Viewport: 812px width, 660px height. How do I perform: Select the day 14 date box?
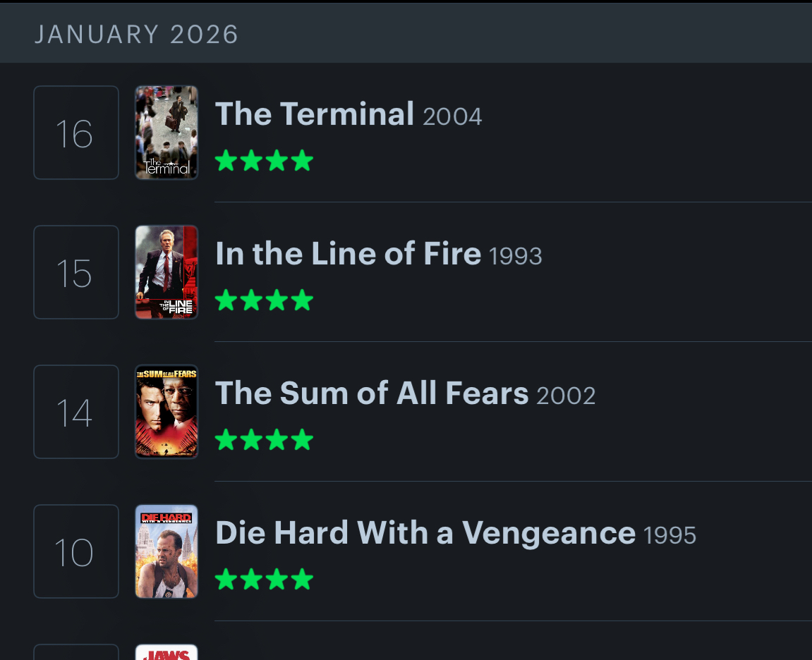tap(76, 412)
